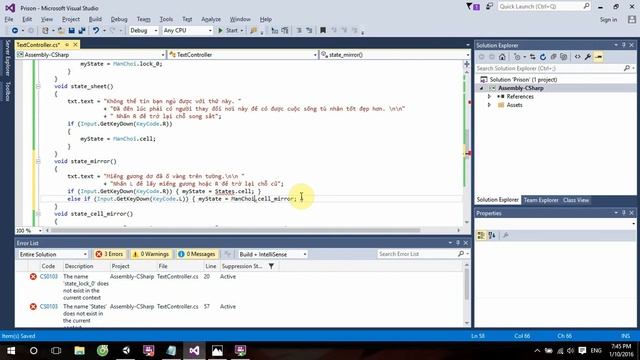Collapse the state_mirror method outline
The width and height of the screenshot is (640, 360).
[38, 161]
